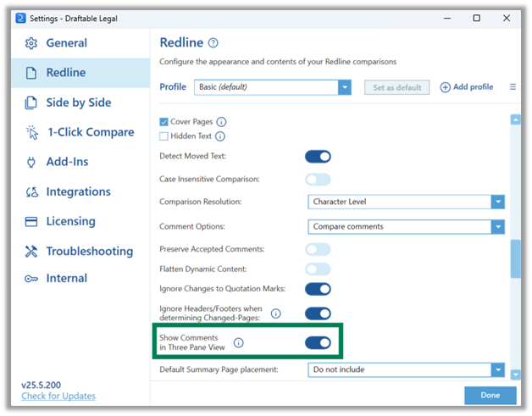Click info icon for Show Comments setting
Image resolution: width=532 pixels, height=416 pixels.
point(239,342)
